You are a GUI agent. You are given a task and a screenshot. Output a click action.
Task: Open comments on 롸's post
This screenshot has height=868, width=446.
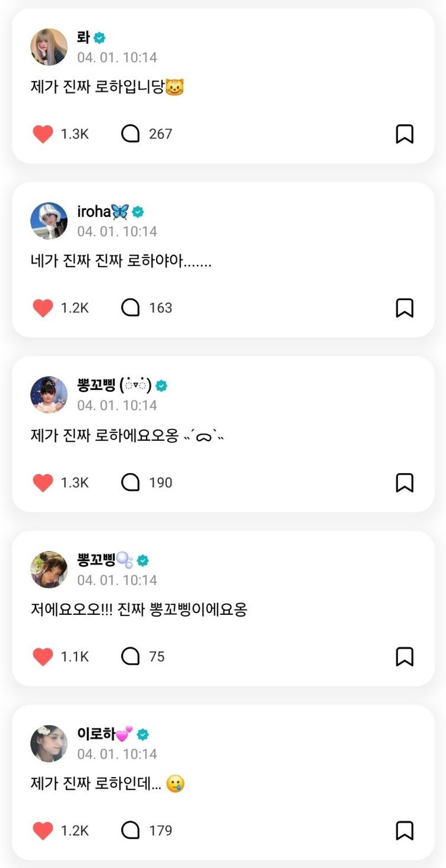click(x=130, y=134)
